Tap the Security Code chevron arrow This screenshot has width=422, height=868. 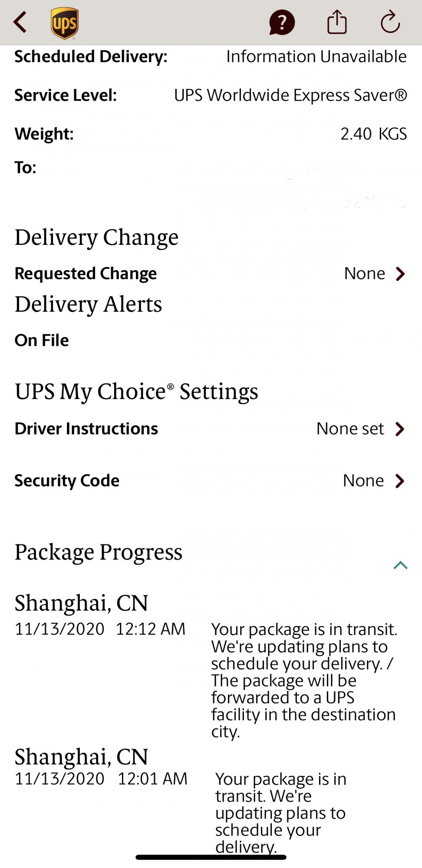(400, 481)
